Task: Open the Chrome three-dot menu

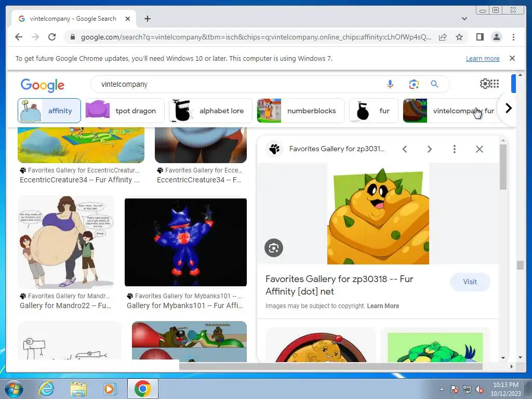Action: point(513,37)
